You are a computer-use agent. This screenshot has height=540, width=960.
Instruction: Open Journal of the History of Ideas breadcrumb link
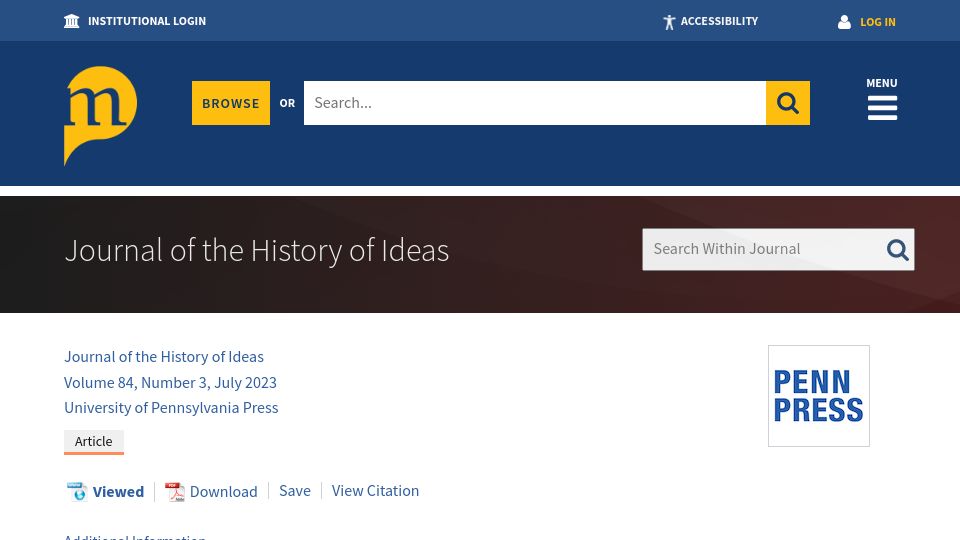point(163,356)
